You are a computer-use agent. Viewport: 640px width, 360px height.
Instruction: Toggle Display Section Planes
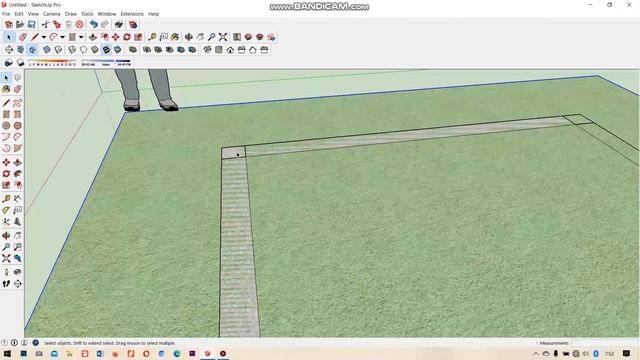[21, 50]
